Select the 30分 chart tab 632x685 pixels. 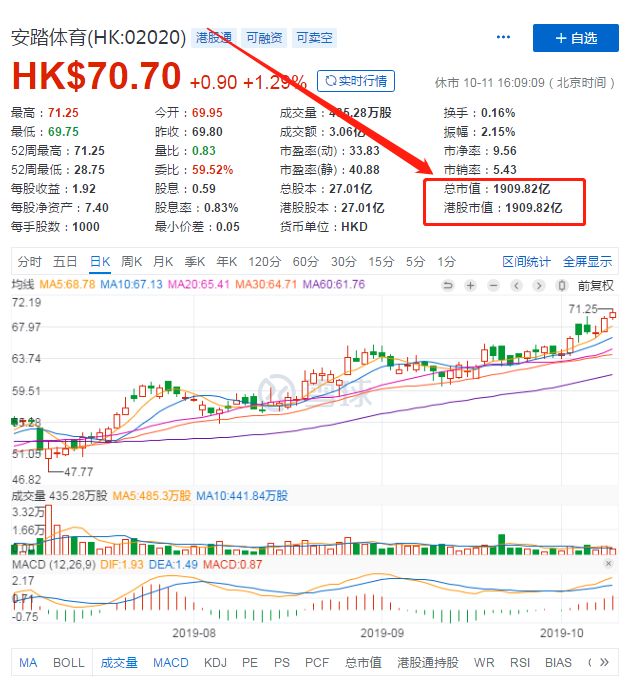coord(344,262)
